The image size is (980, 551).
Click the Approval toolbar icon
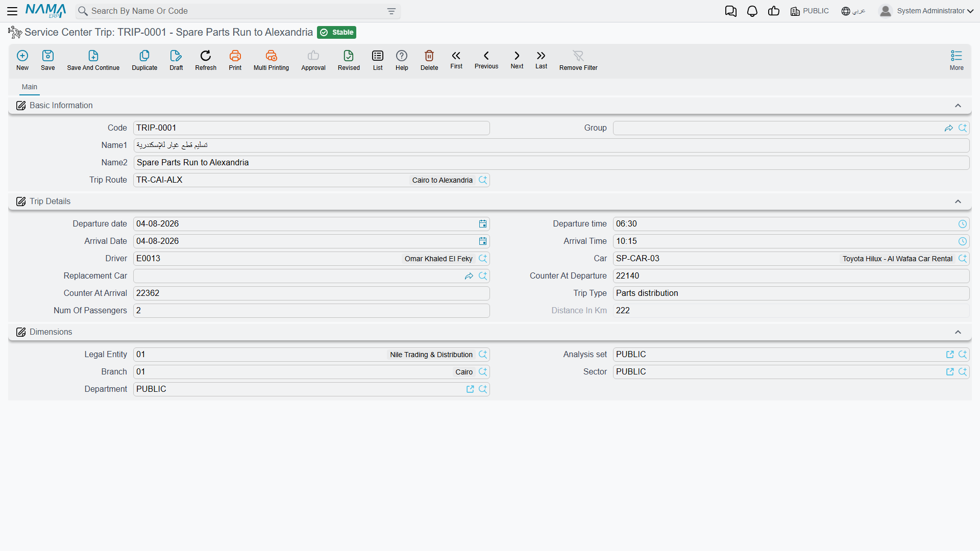[x=313, y=60]
